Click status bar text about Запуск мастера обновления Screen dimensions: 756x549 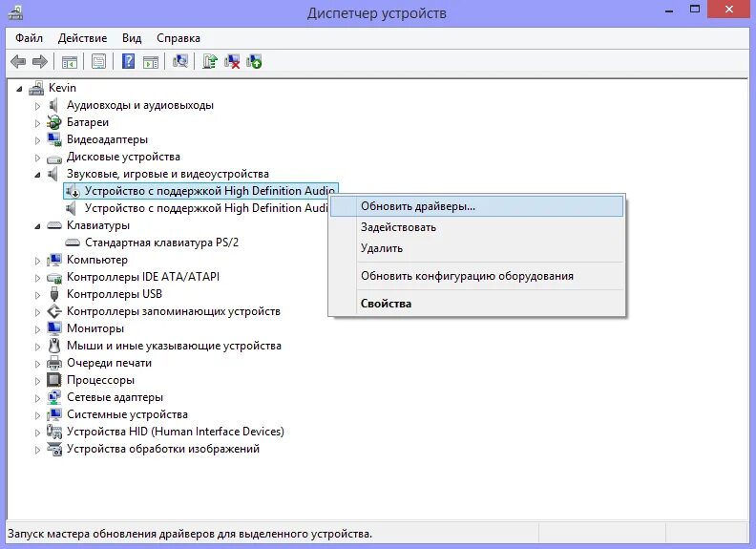pyautogui.click(x=190, y=534)
